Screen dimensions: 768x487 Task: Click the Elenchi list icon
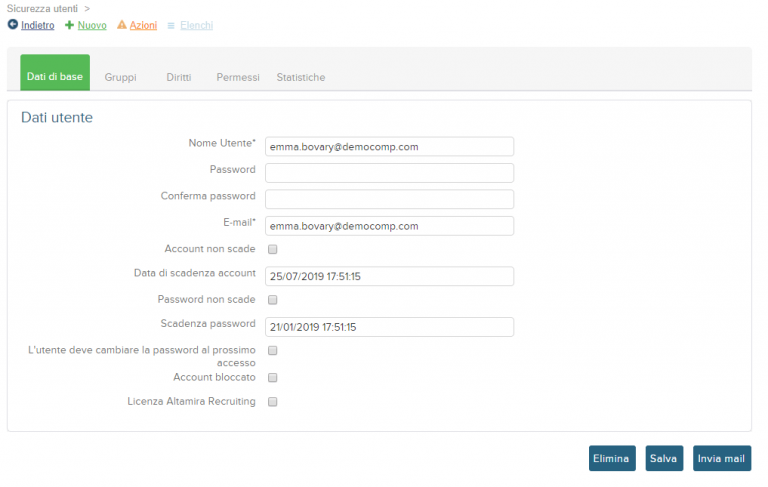(171, 25)
